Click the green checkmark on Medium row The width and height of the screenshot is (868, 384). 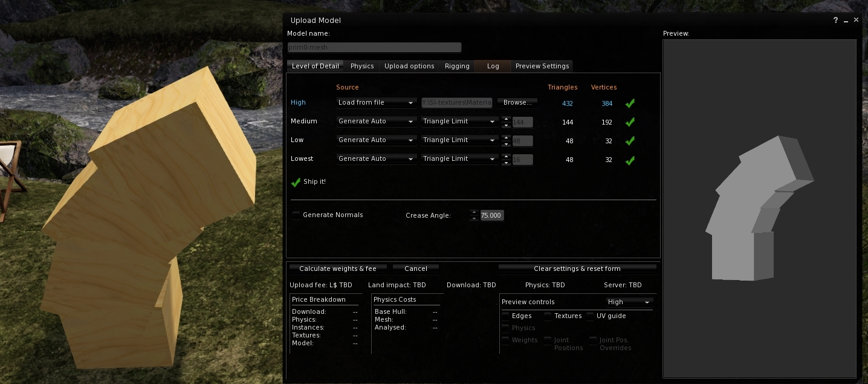(x=630, y=122)
